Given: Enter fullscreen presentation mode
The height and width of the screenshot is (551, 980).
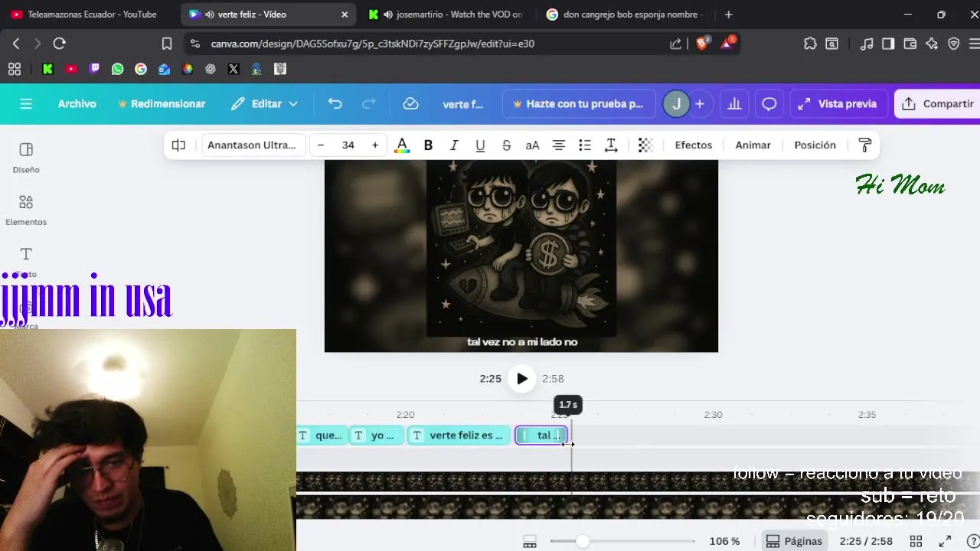Looking at the screenshot, I should pos(945,542).
